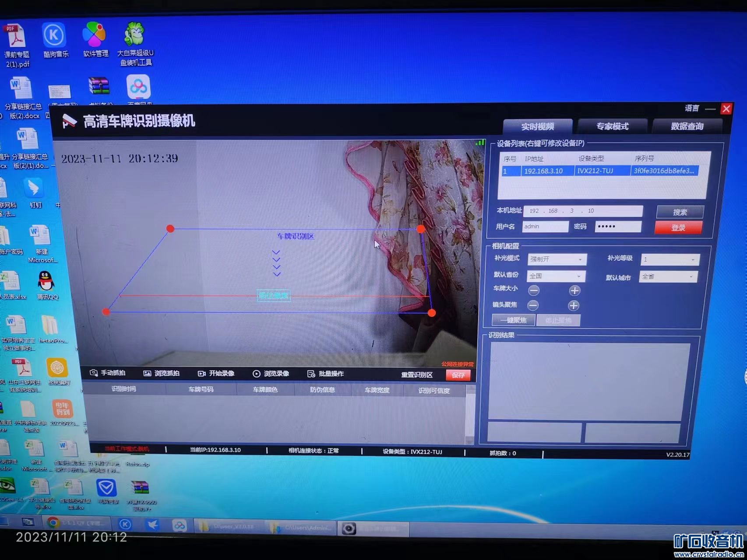Click 当前IP:192.168.3.10 in status bar

(x=215, y=450)
